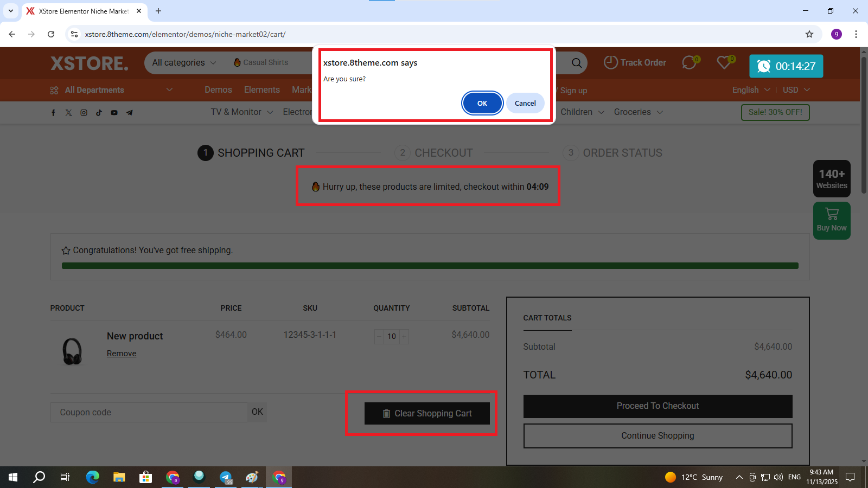Expand the USD currency dropdown
Viewport: 868px width, 488px height.
click(796, 90)
